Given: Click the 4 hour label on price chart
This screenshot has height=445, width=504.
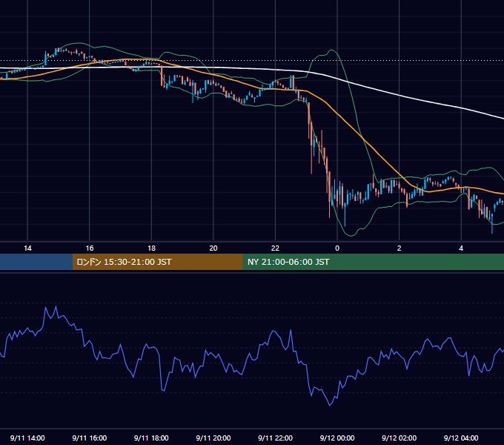Looking at the screenshot, I should click(461, 248).
